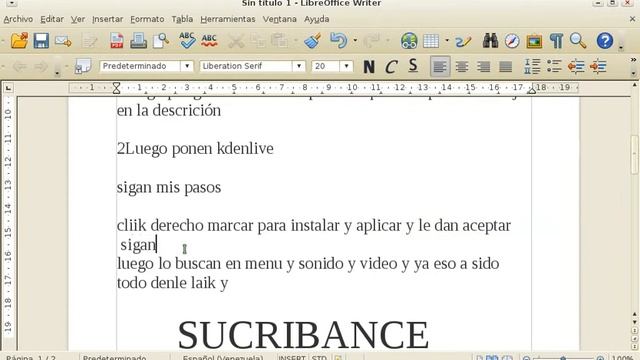Open the Archivo menu
Image resolution: width=640 pixels, height=360 pixels.
[x=18, y=19]
